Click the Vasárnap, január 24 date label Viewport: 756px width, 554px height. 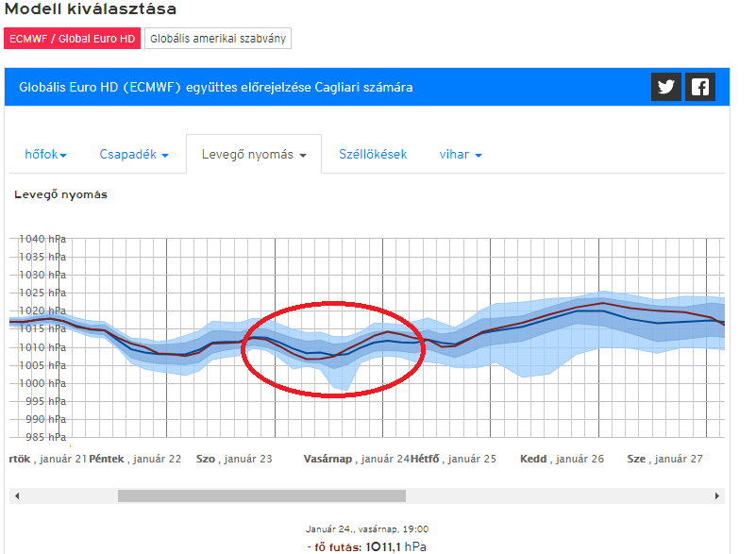(356, 459)
